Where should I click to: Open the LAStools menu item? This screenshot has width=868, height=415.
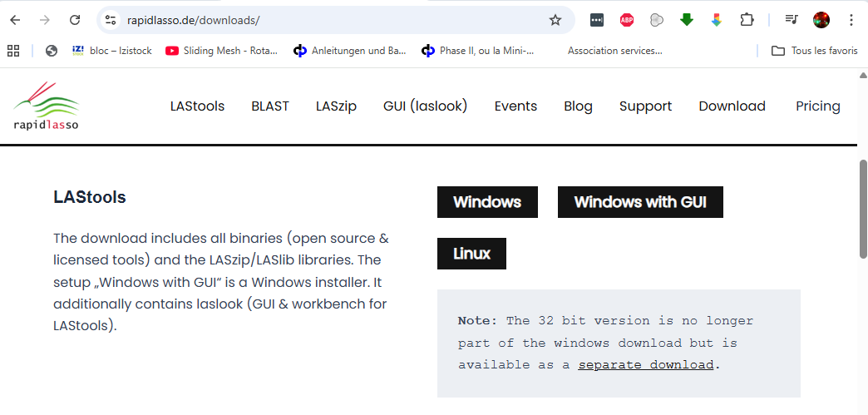(x=197, y=106)
